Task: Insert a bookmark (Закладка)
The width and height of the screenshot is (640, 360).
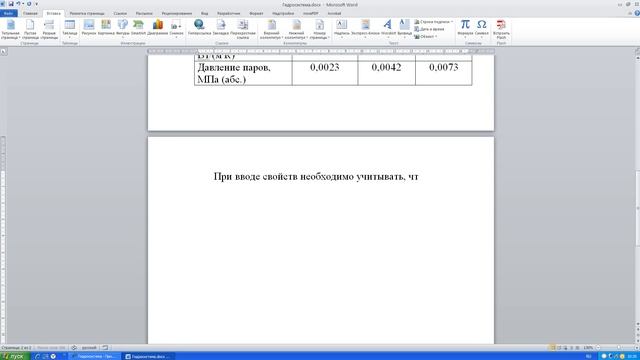Action: click(220, 28)
